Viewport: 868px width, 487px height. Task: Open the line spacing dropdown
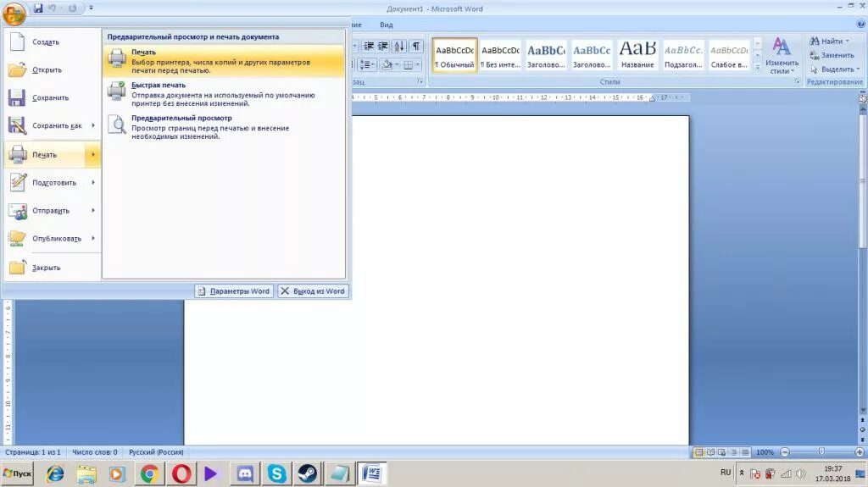367,64
